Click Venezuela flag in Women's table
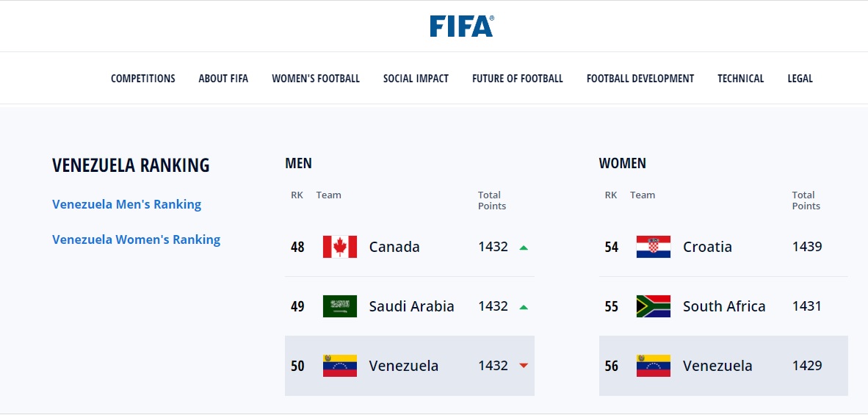The width and height of the screenshot is (868, 415). [x=654, y=366]
